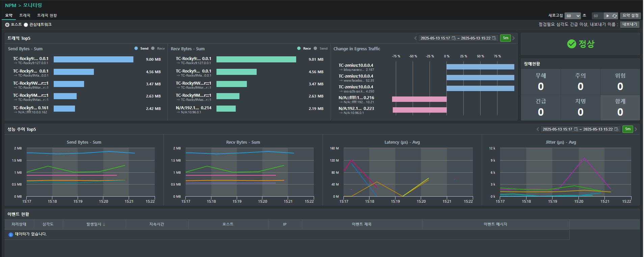Click the 요약 설정 button
644x257 pixels.
coord(630,16)
